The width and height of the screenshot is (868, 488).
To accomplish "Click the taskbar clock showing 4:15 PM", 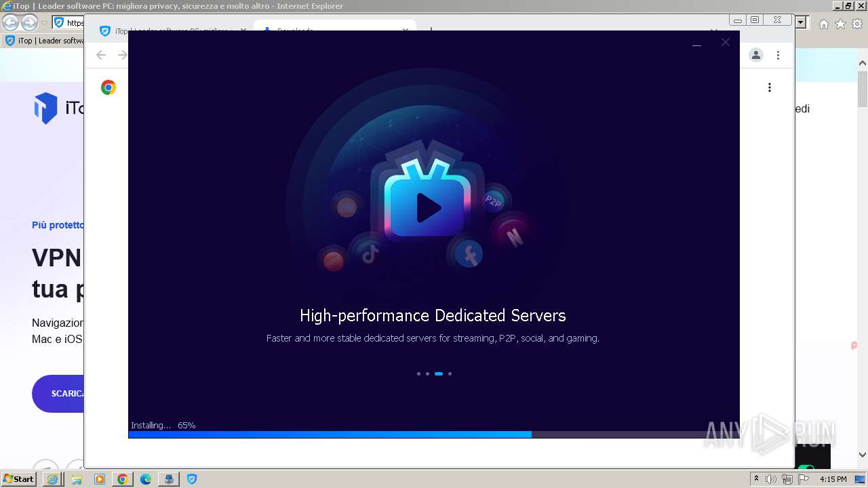I will tap(833, 479).
